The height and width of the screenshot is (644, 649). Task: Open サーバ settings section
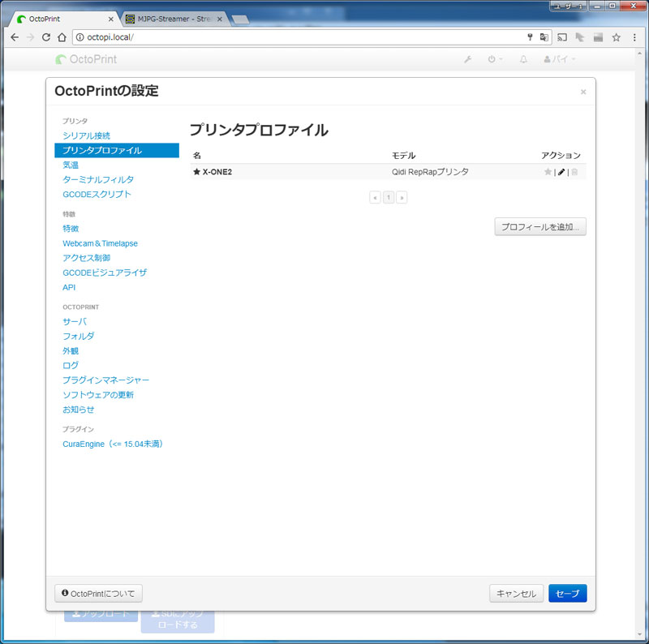click(75, 321)
